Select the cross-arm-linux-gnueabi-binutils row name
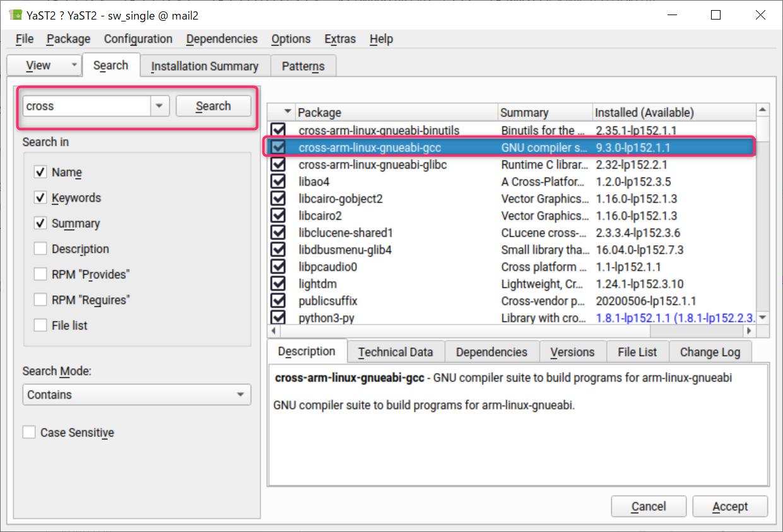The width and height of the screenshot is (783, 532). 379,130
